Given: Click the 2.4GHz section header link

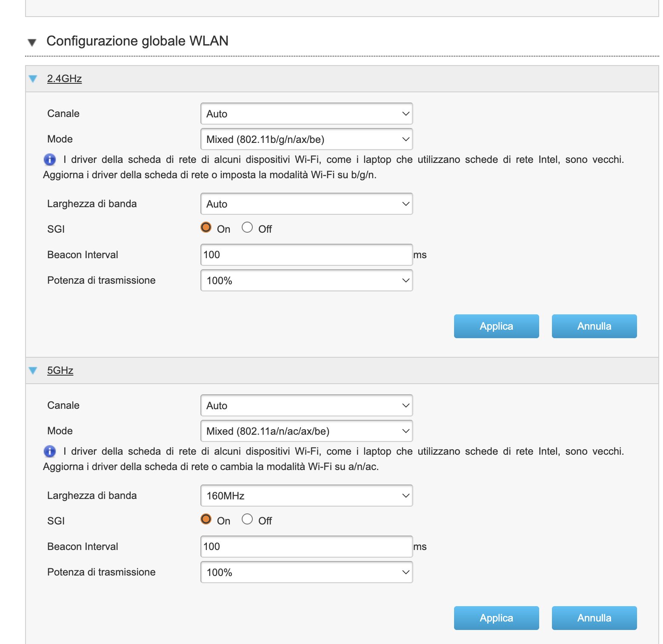Looking at the screenshot, I should pos(64,79).
